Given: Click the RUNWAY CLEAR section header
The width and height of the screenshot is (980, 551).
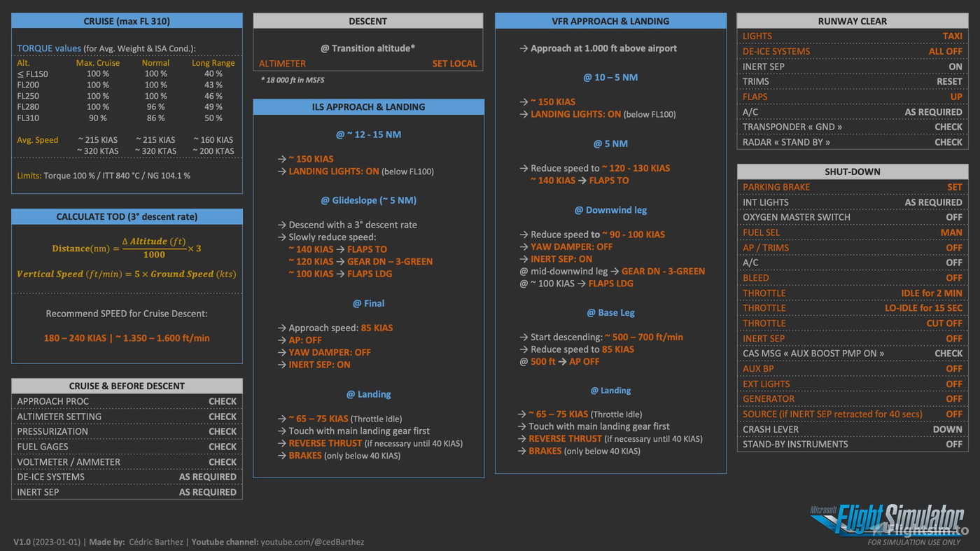Looking at the screenshot, I should 852,21.
